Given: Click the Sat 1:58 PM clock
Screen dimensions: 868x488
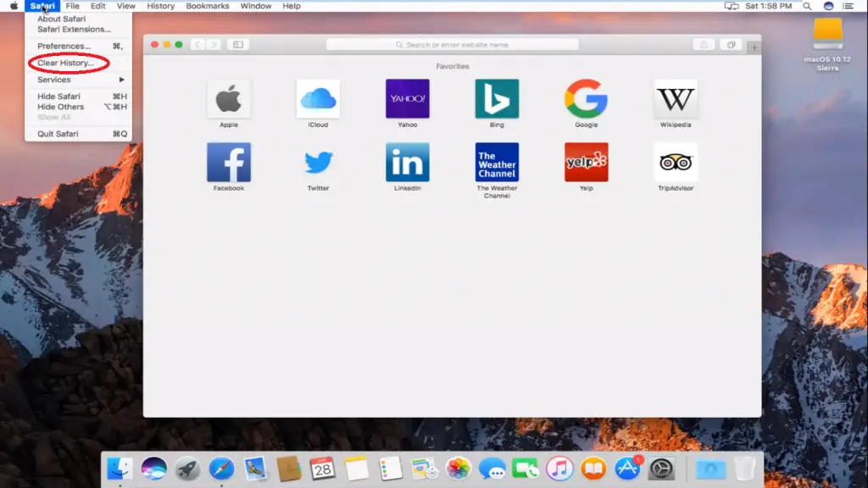Looking at the screenshot, I should coord(768,6).
